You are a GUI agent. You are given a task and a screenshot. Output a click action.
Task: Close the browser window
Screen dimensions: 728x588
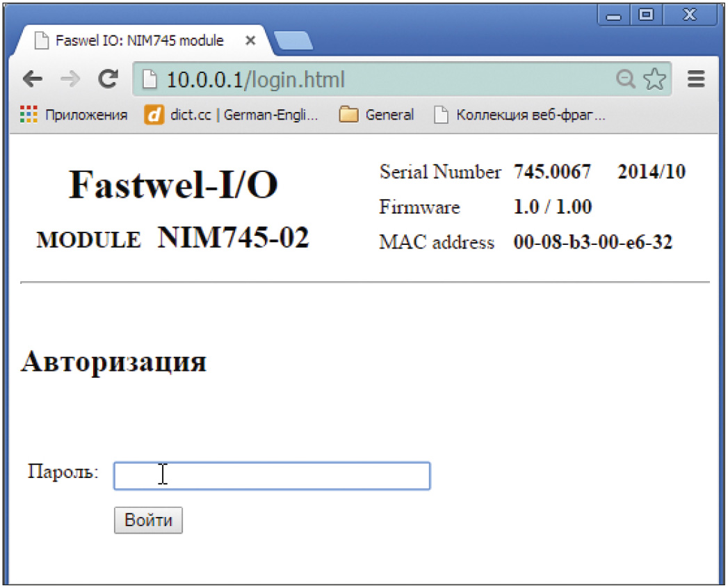pyautogui.click(x=690, y=15)
